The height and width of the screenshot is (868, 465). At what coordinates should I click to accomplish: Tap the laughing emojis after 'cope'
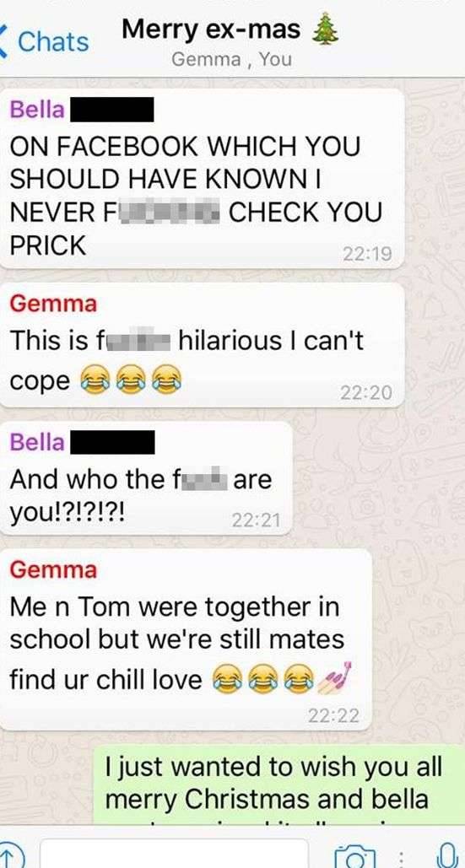131,381
